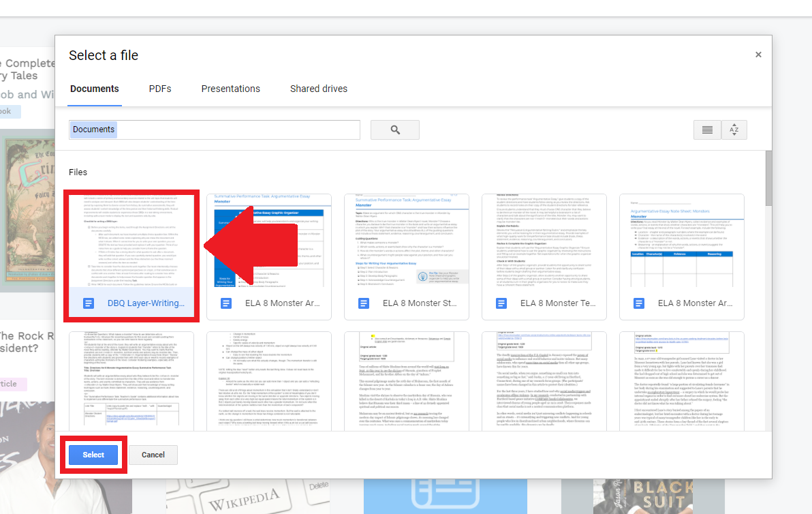Click the Docs icon on the last ELA 8 Monster Ar file
The image size is (812, 514).
point(639,303)
